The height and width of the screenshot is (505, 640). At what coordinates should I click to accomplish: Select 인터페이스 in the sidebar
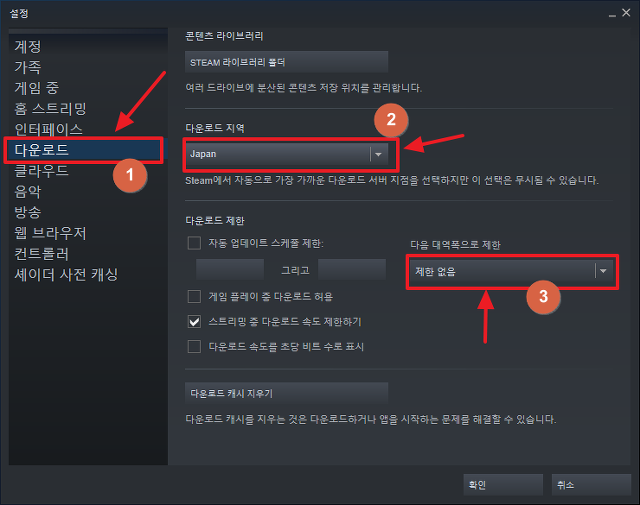[x=48, y=129]
